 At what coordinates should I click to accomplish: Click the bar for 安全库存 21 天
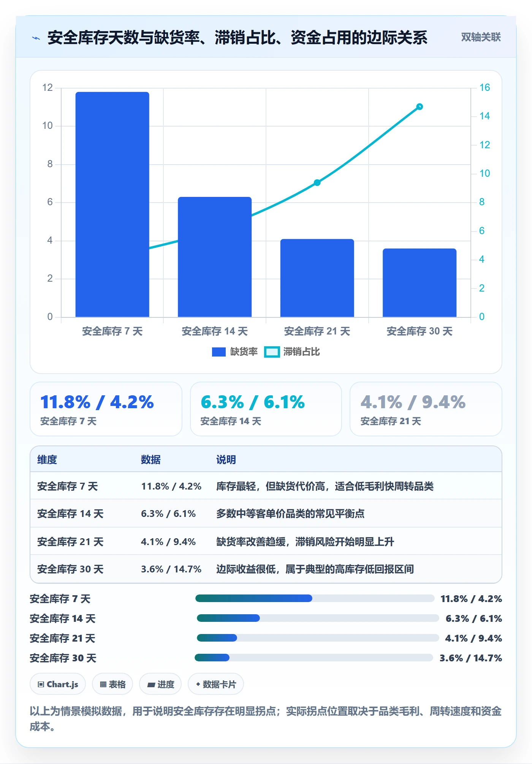pos(317,278)
